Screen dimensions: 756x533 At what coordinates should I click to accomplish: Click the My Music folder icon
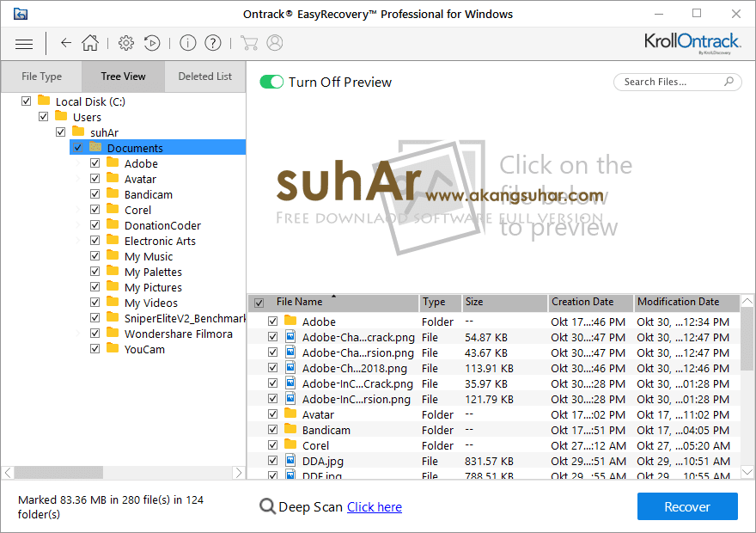point(113,255)
